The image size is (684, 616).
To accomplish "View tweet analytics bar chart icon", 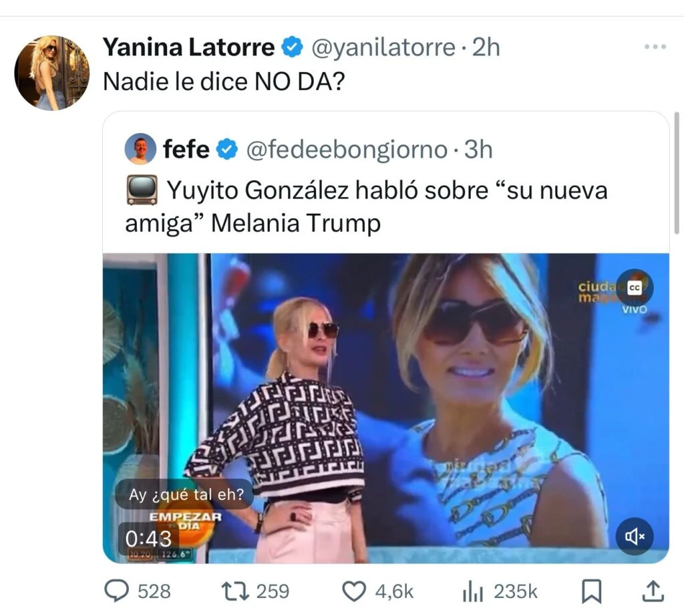I will [473, 591].
